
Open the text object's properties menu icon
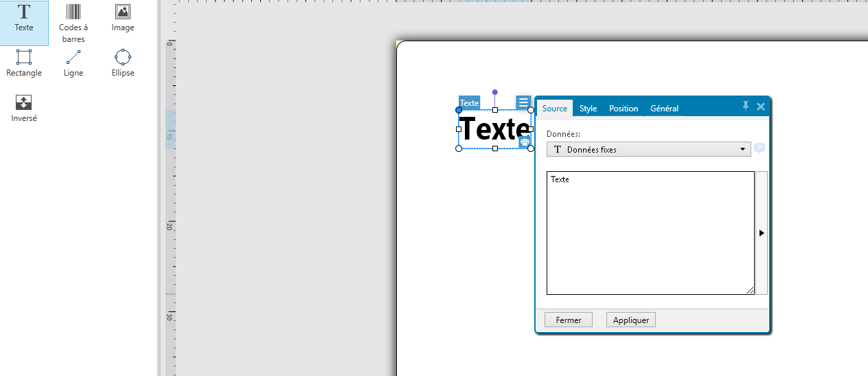(523, 102)
